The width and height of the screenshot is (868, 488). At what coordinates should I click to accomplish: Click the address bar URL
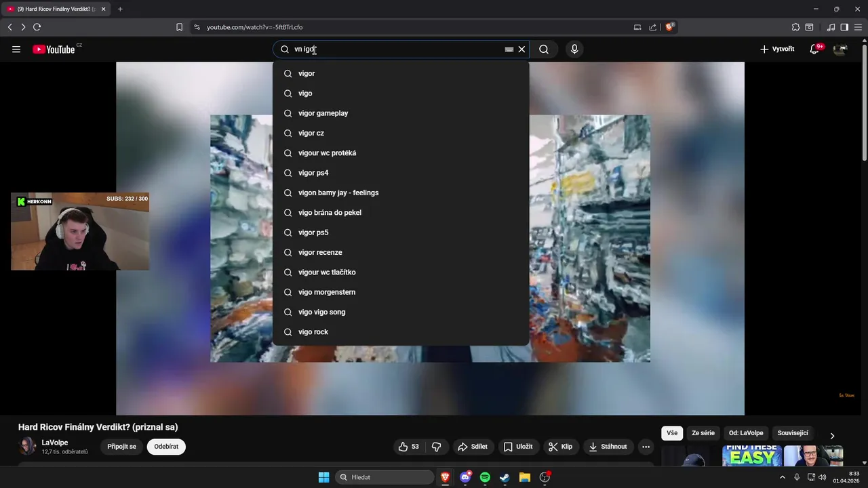coord(254,27)
